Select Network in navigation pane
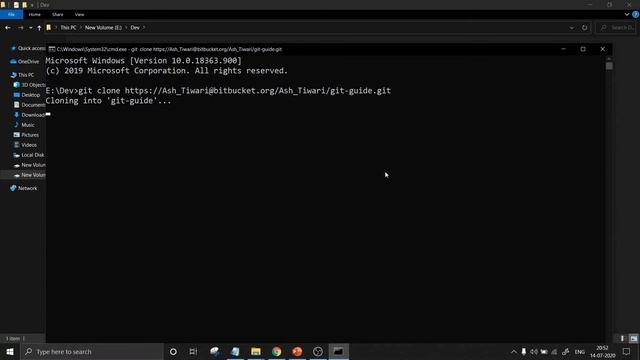 pyautogui.click(x=24, y=188)
